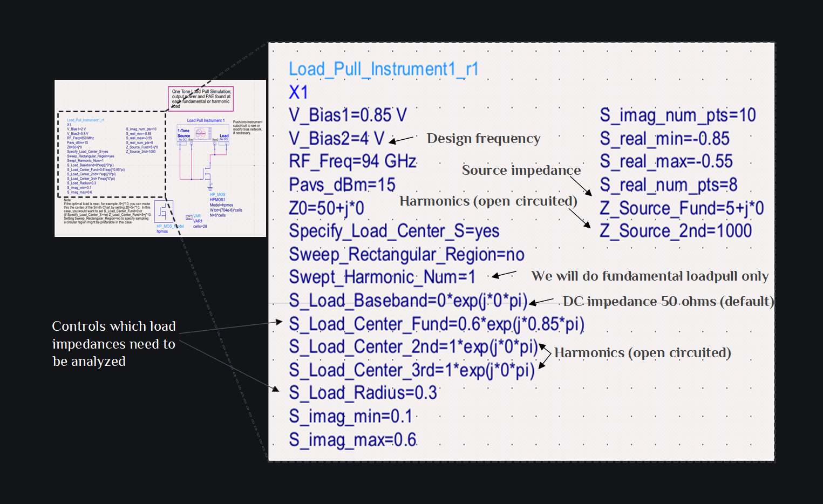This screenshot has height=504, width=823.
Task: Click 'S_real_num_pts=8' in the enlarged view
Action: tap(669, 185)
